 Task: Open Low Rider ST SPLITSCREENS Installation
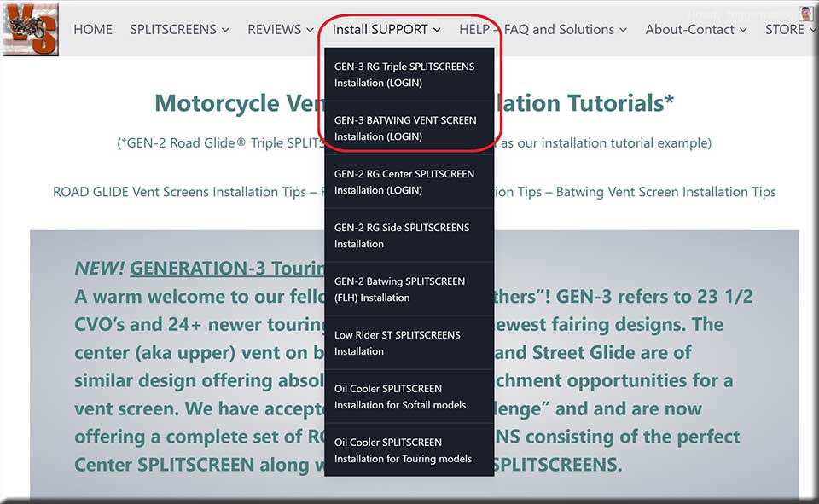(x=397, y=343)
